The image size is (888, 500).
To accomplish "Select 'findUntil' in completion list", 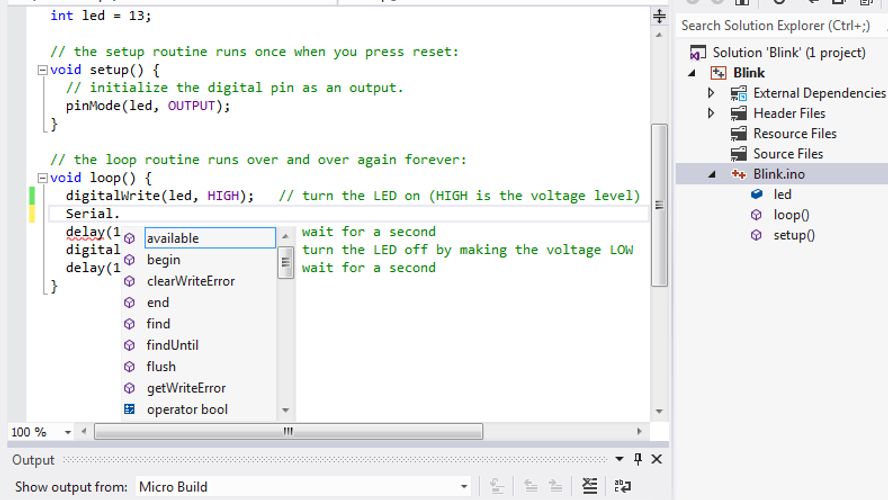I will click(173, 345).
